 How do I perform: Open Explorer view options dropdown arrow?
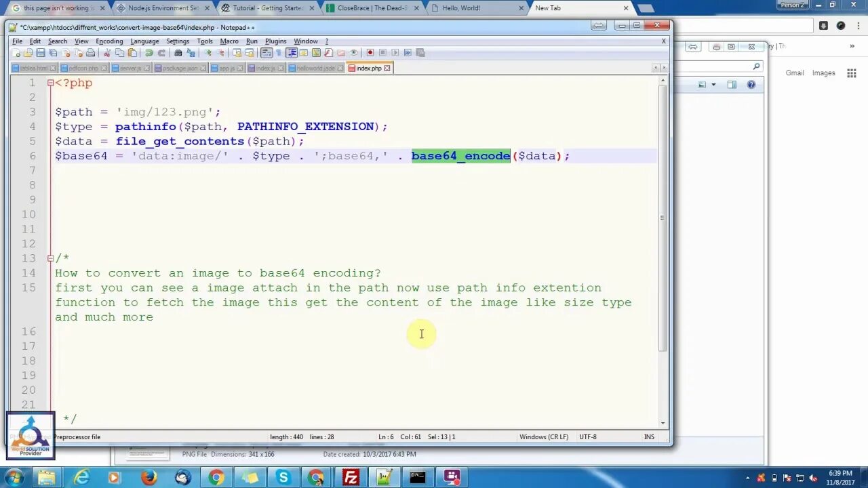713,85
